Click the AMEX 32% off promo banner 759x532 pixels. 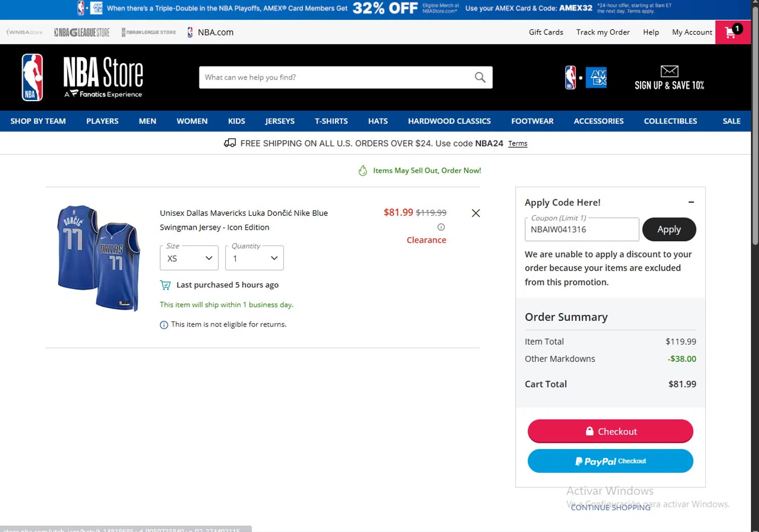pos(374,9)
